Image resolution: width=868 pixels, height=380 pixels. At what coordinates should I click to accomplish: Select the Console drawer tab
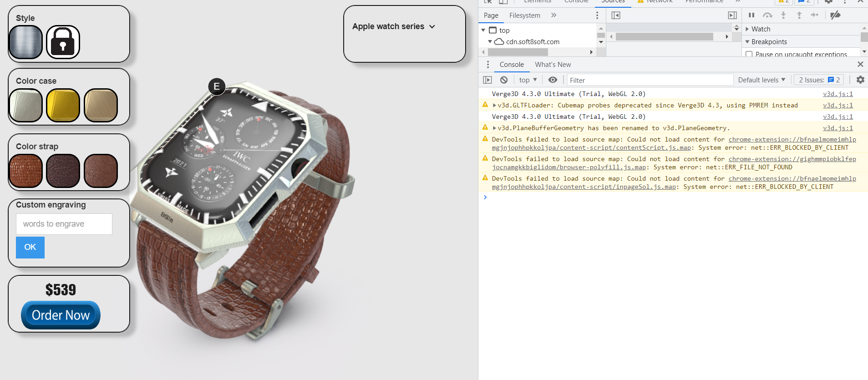click(x=512, y=65)
